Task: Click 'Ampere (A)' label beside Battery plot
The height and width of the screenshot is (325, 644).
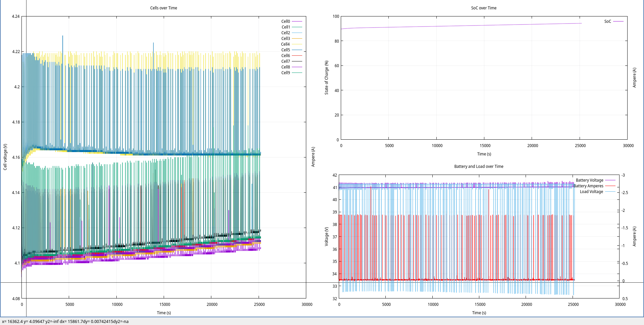Action: click(634, 236)
